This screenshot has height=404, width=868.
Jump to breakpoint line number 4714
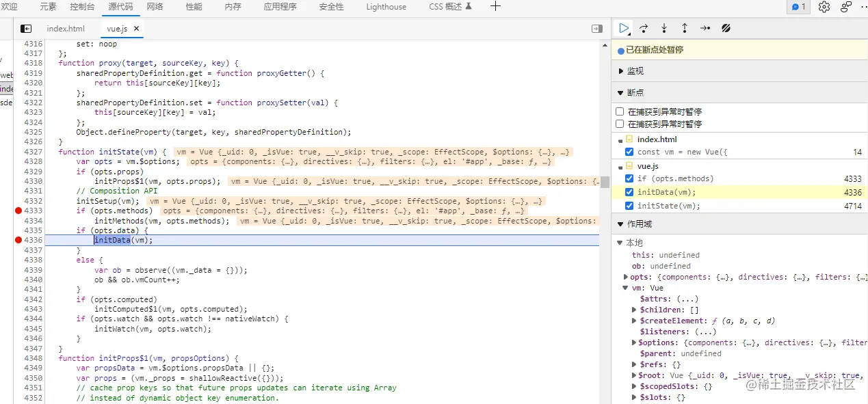pyautogui.click(x=852, y=206)
